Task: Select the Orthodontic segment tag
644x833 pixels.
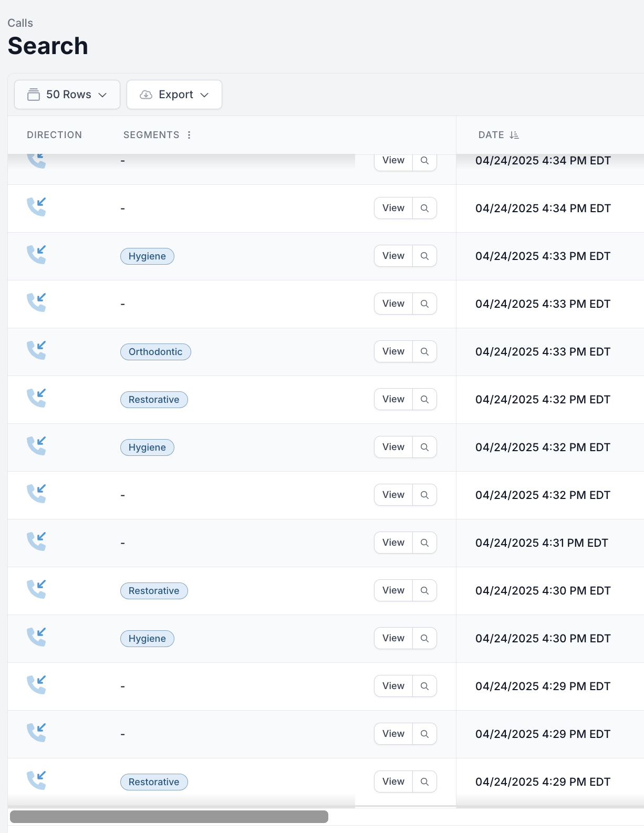Action: (155, 352)
